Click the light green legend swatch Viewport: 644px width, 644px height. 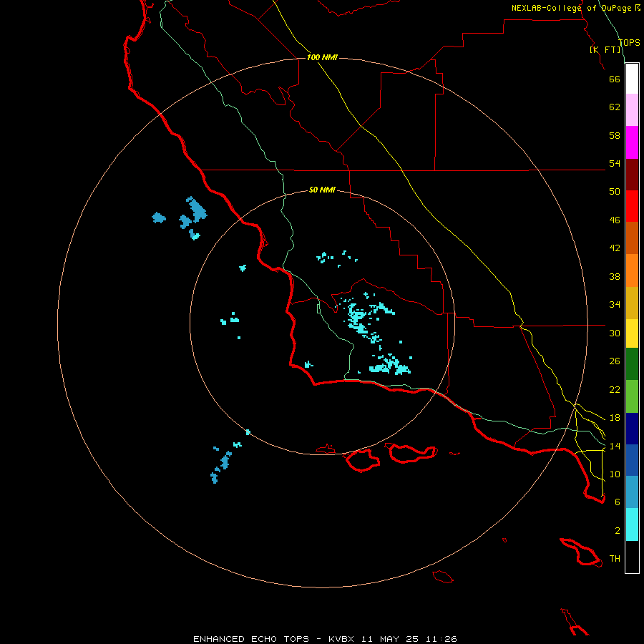(x=632, y=396)
